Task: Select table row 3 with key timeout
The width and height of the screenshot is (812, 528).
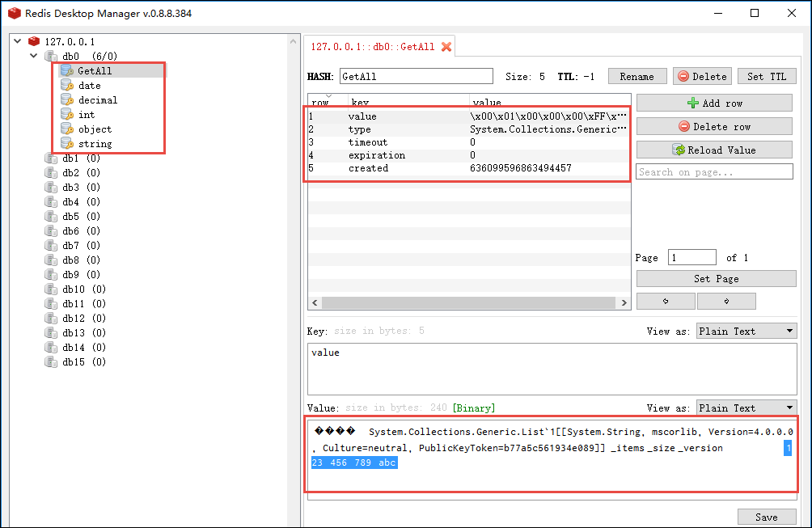Action: coord(468,142)
